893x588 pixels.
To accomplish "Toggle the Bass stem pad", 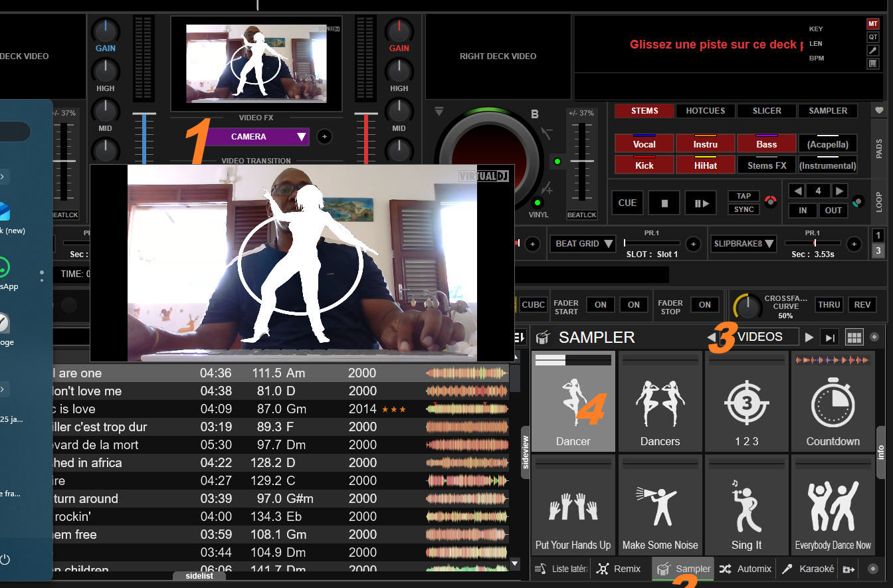I will pos(767,144).
